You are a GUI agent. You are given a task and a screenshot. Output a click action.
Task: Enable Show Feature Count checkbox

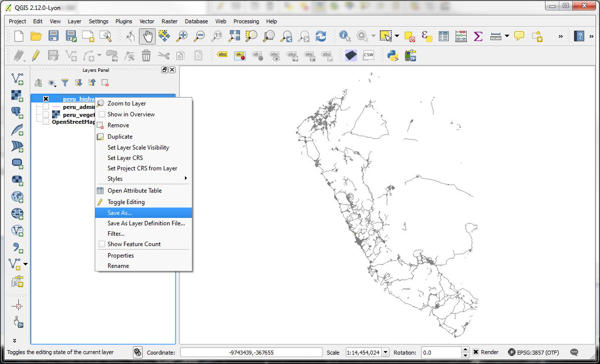tap(102, 244)
